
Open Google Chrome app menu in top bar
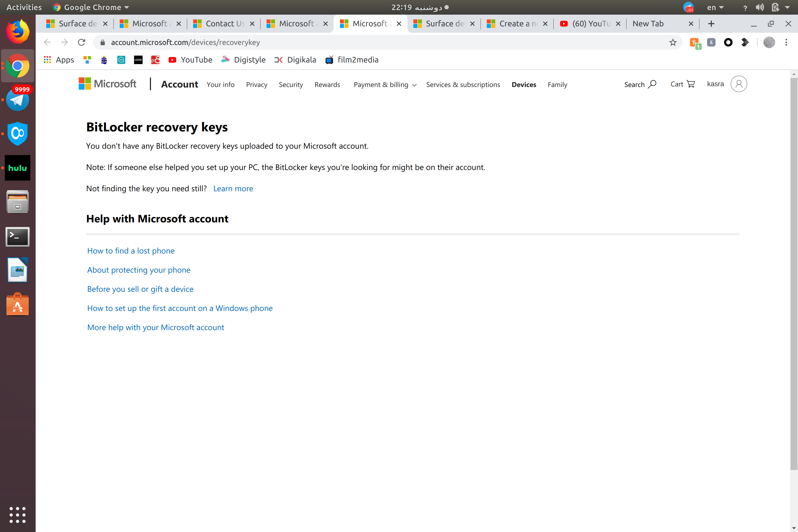point(91,7)
